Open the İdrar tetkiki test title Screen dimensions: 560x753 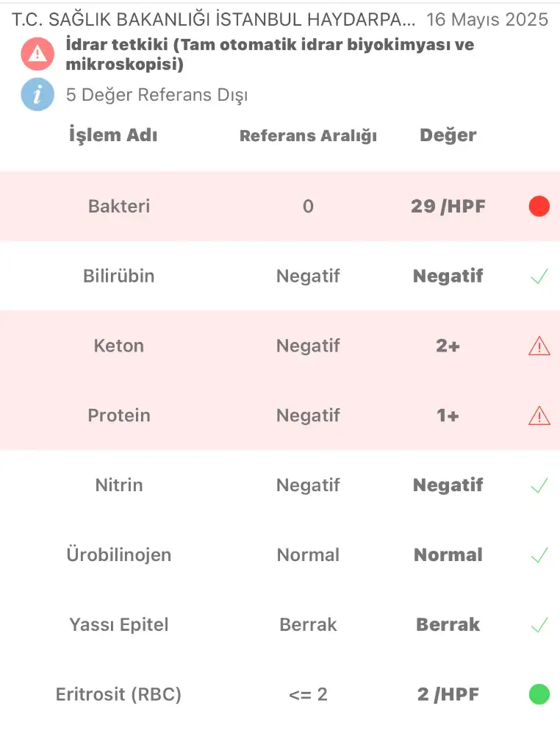(x=270, y=54)
